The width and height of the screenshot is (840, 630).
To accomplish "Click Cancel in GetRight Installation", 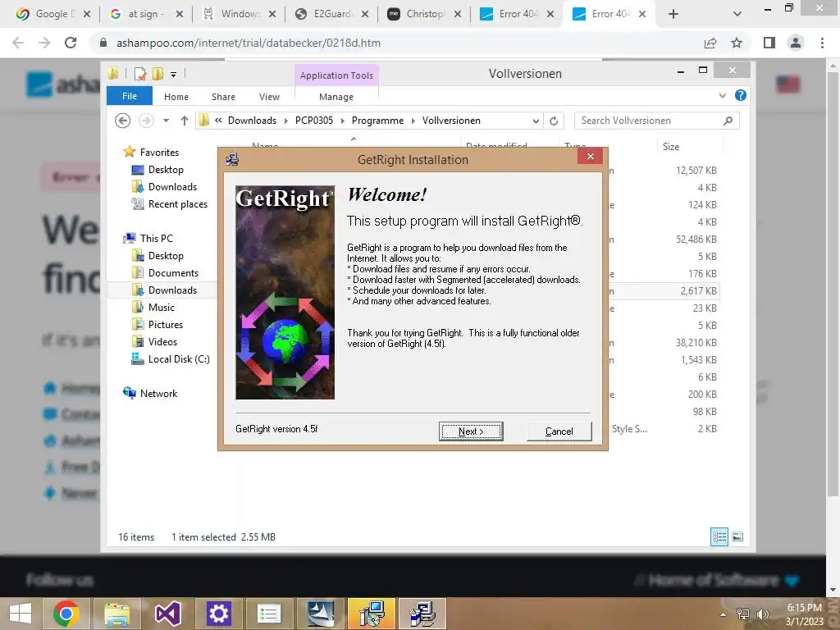I will 559,431.
